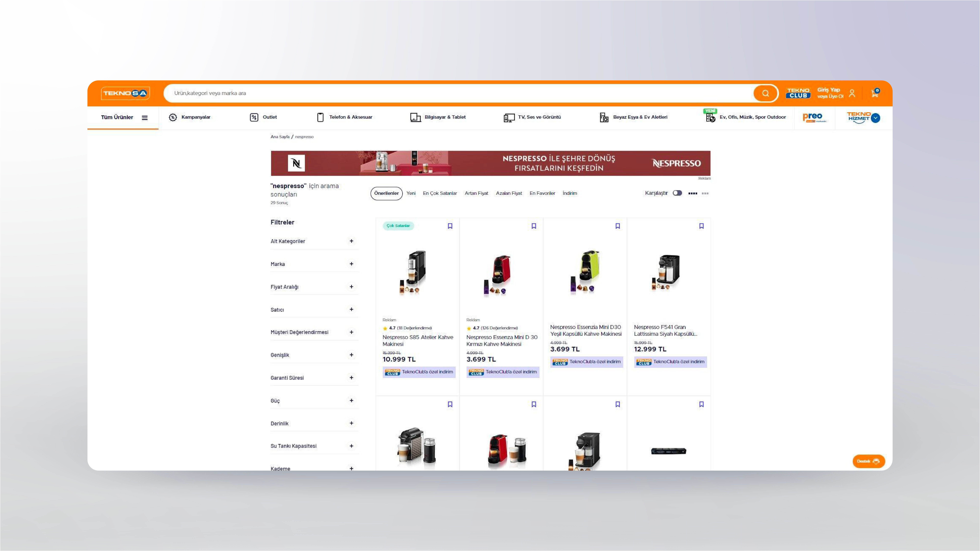Expand the Marka filter section
The width and height of the screenshot is (980, 551).
pyautogui.click(x=351, y=264)
